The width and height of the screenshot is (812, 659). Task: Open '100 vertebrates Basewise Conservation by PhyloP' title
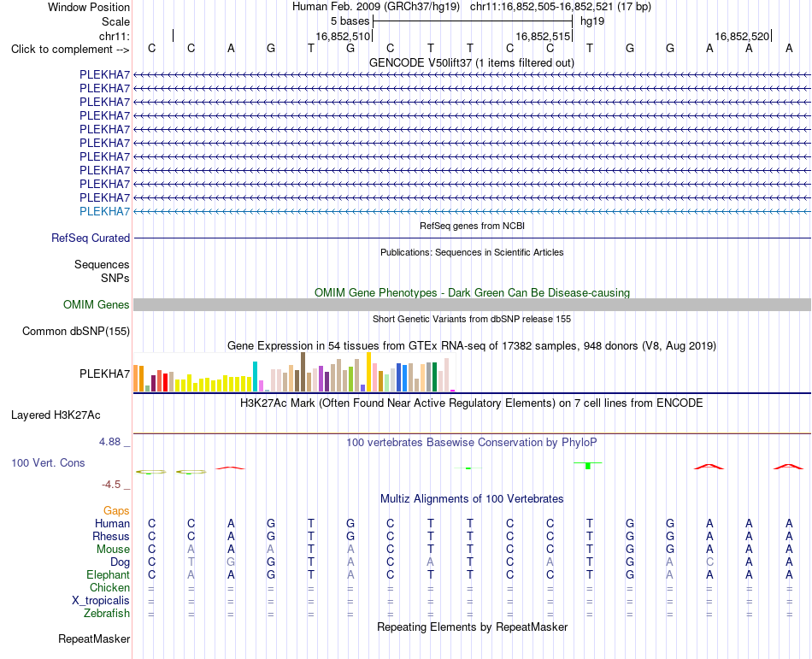coord(472,443)
